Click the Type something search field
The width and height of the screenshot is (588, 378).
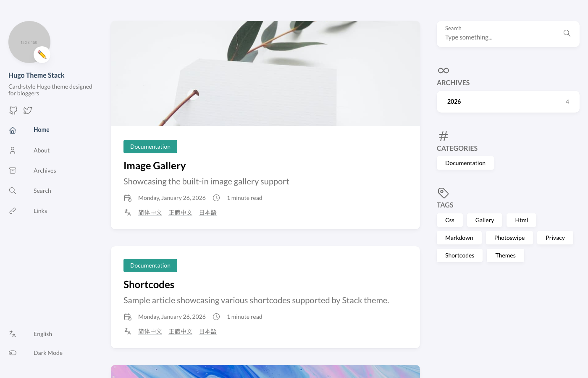[x=496, y=37]
